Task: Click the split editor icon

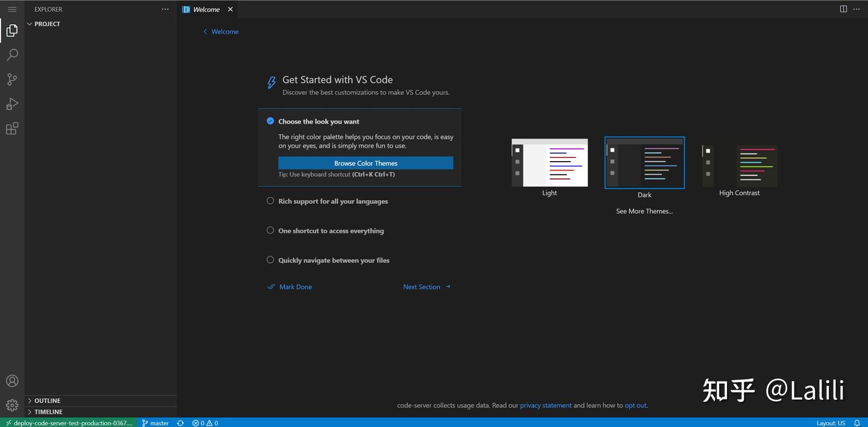Action: click(x=843, y=9)
